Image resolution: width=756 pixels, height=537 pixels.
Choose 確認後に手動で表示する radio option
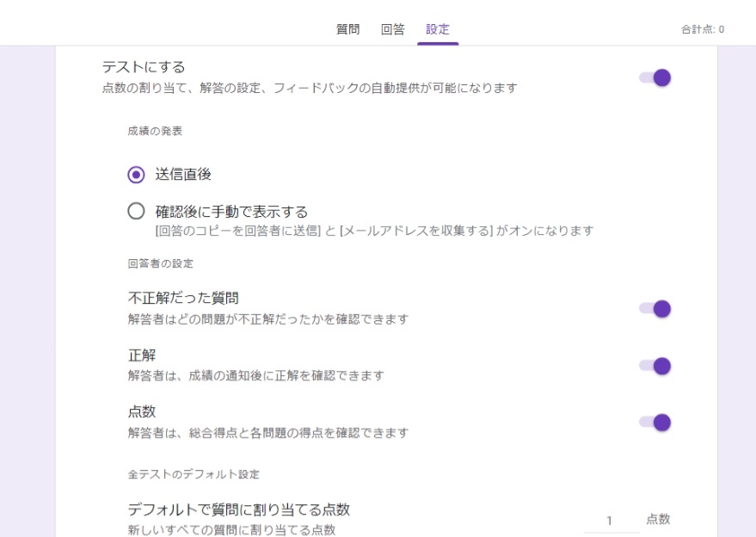[x=136, y=211]
